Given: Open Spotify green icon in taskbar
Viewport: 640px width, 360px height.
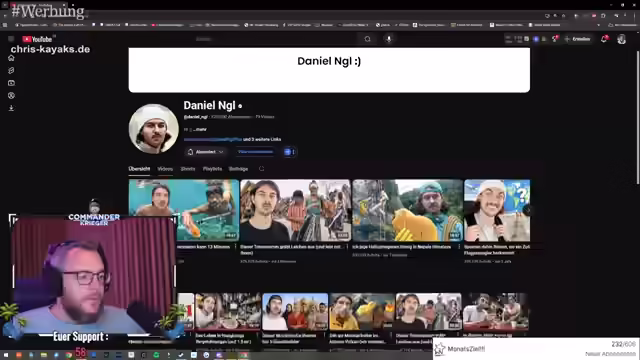Looking at the screenshot, I should pyautogui.click(x=156, y=355).
